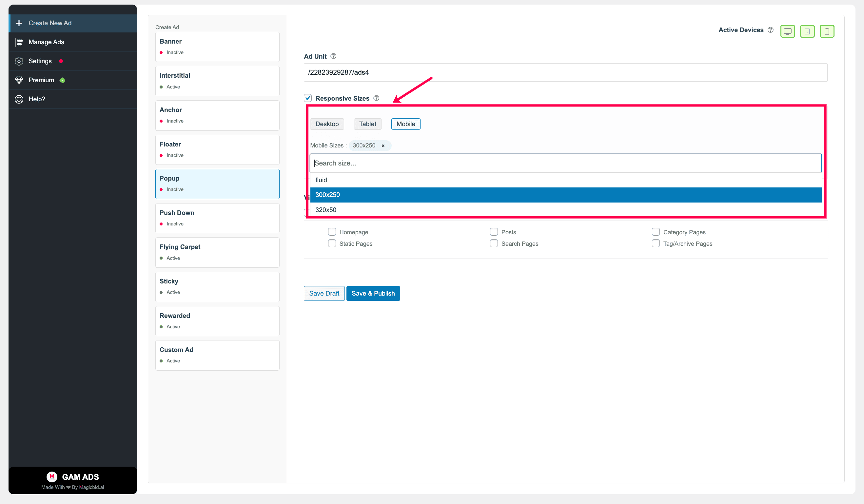
Task: Switch to the Desktop sizes tab
Action: coord(327,124)
